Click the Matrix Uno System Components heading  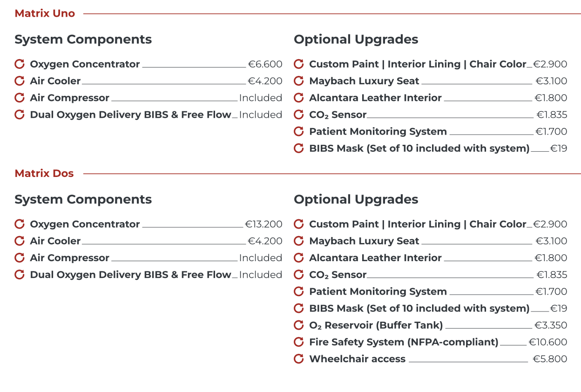(83, 40)
